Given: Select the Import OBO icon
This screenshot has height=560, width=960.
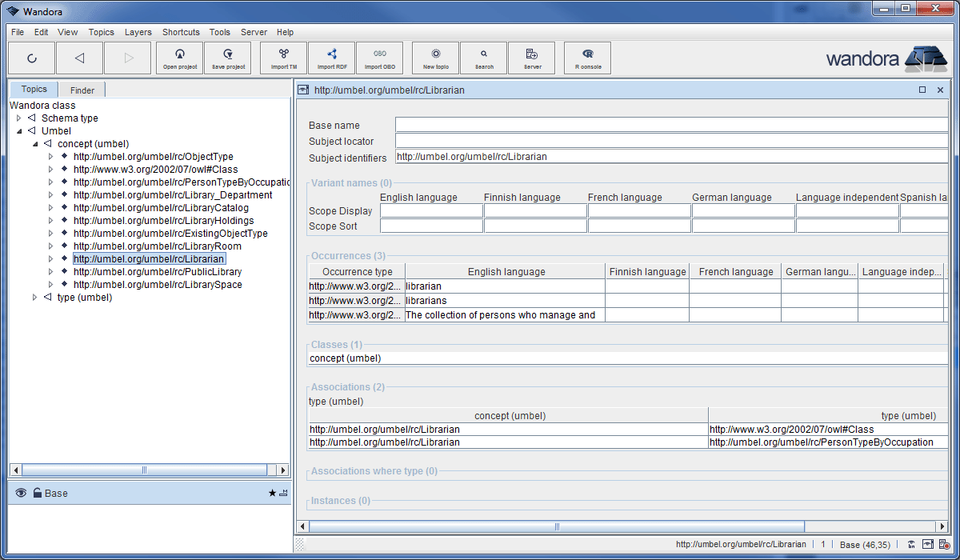Looking at the screenshot, I should (x=379, y=57).
